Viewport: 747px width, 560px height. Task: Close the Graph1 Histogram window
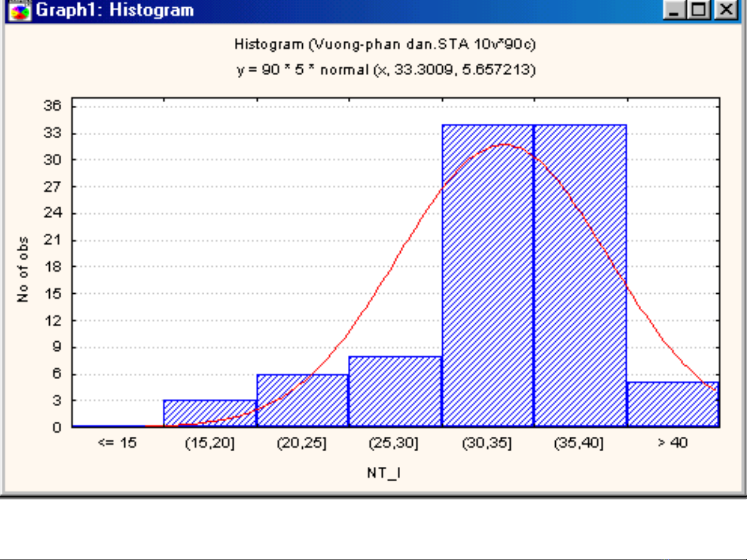726,10
